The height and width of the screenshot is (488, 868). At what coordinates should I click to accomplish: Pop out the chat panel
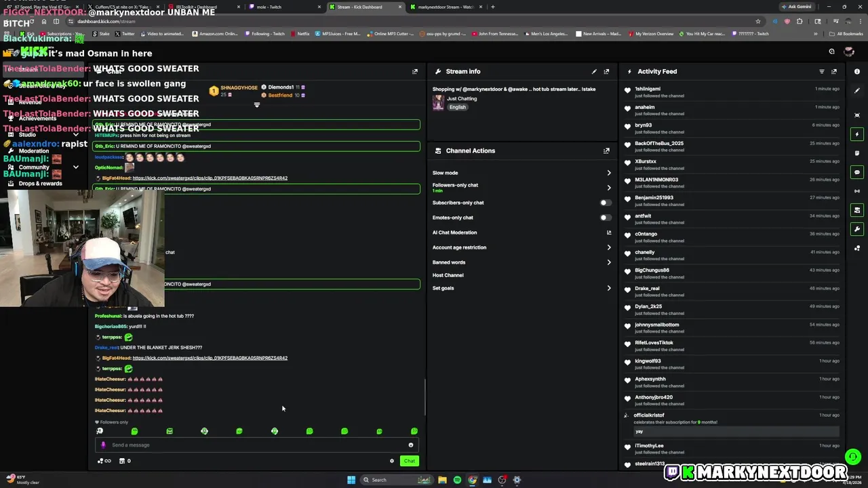pyautogui.click(x=415, y=71)
